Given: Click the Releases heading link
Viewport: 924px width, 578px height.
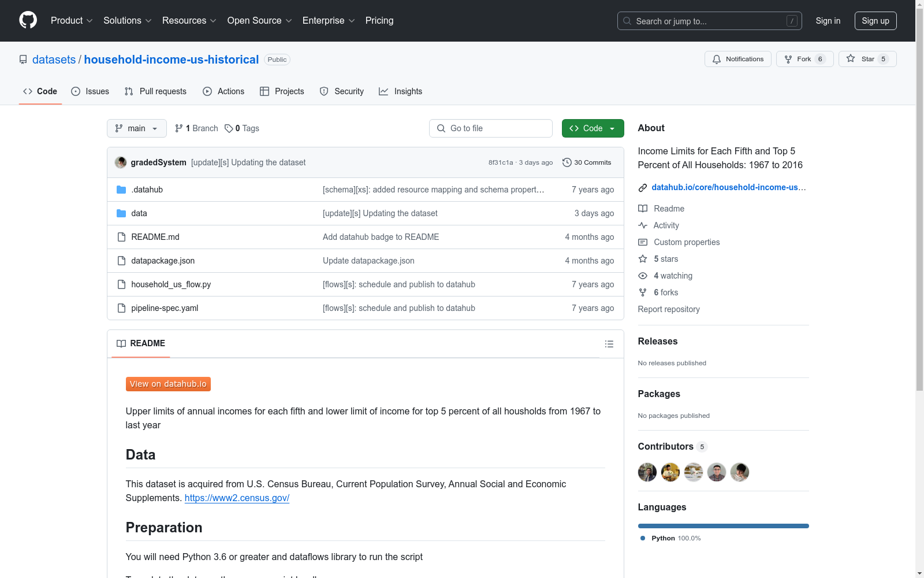Looking at the screenshot, I should pyautogui.click(x=658, y=341).
